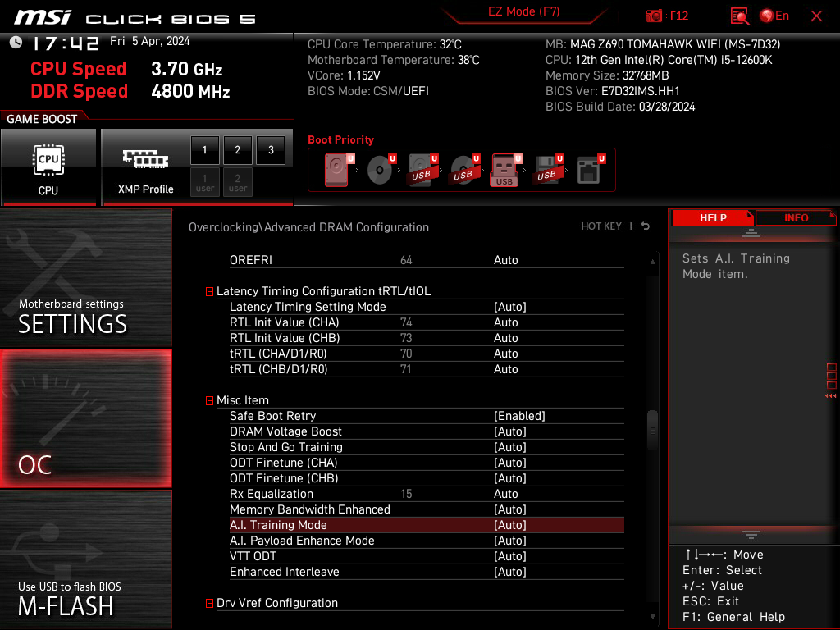Screen dimensions: 840x630
Task: Click the settings list scrollbar thumb
Action: click(652, 430)
